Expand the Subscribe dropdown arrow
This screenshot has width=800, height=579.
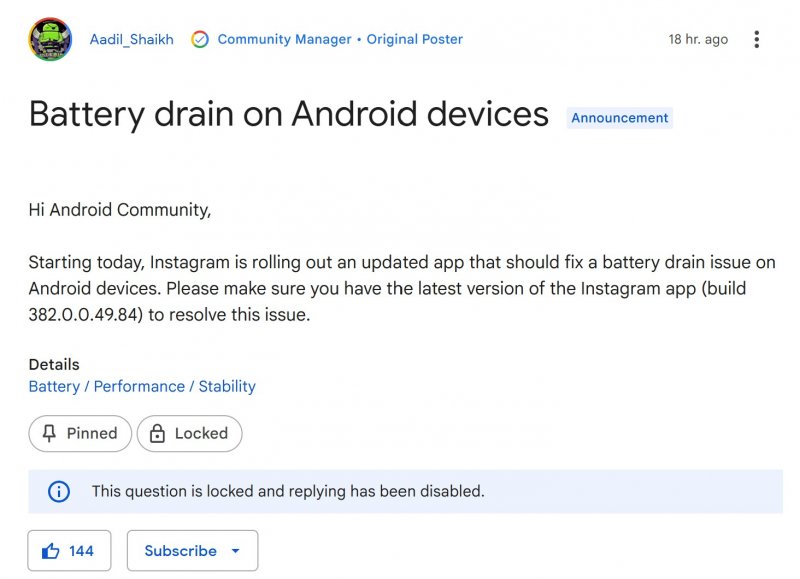(x=235, y=551)
